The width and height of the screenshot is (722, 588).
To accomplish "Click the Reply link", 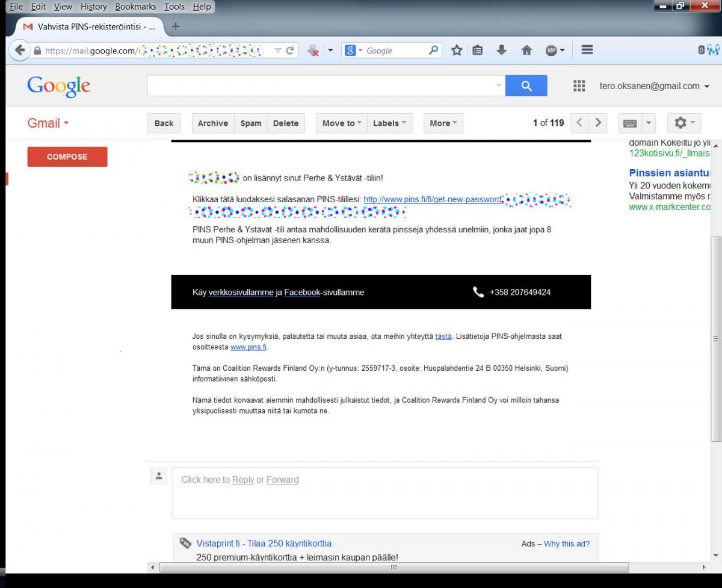I will click(243, 480).
